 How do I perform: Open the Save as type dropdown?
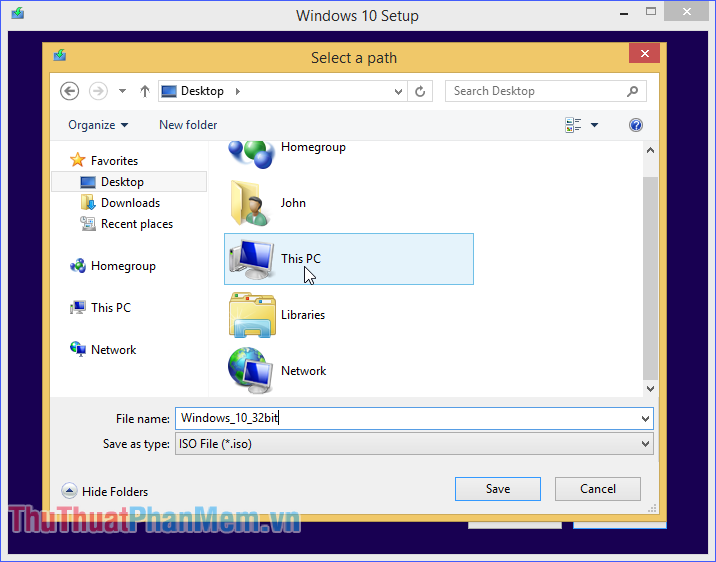pos(414,444)
